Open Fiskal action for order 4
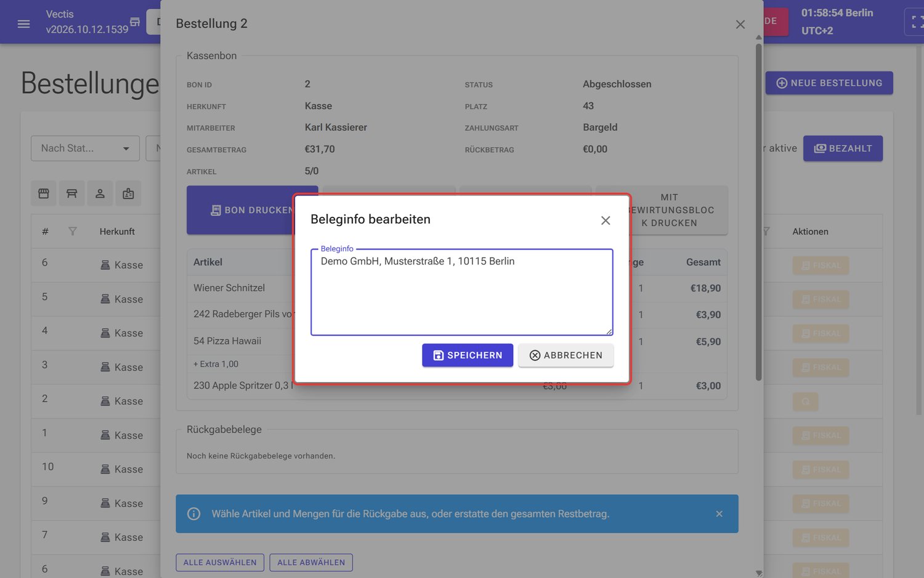 [x=821, y=333]
